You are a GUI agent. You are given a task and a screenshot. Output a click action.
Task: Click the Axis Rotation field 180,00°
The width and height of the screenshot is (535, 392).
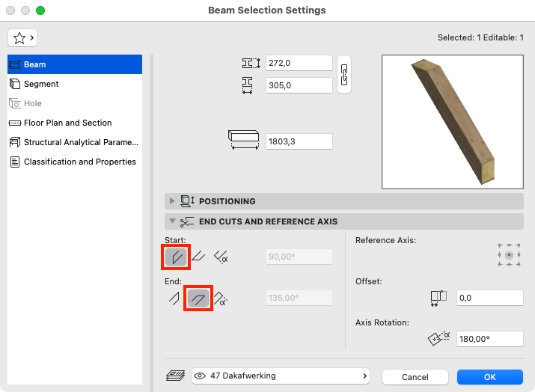click(489, 339)
